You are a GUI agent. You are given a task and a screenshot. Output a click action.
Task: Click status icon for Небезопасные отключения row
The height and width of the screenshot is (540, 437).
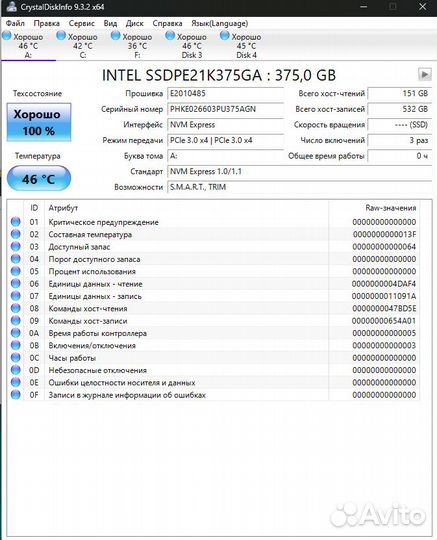[x=15, y=370]
